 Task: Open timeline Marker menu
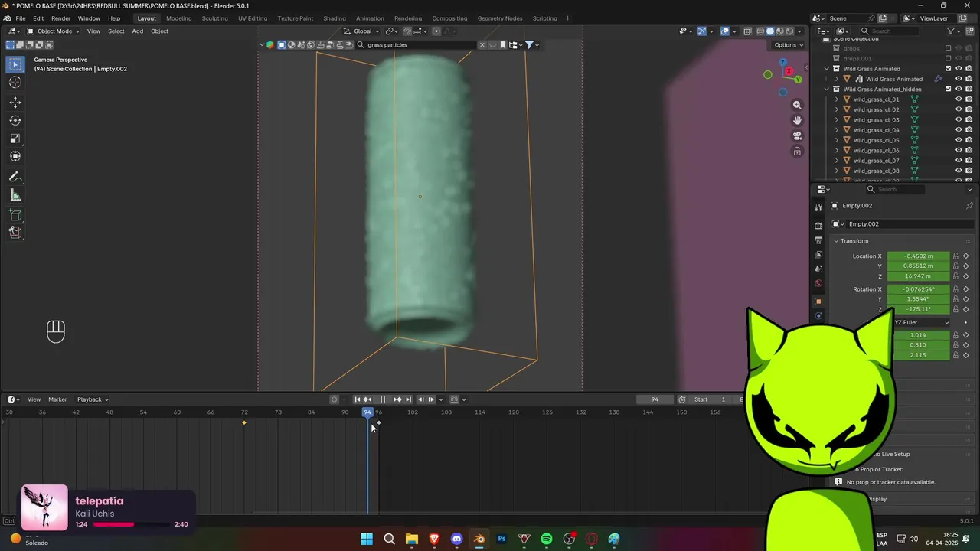pos(57,399)
